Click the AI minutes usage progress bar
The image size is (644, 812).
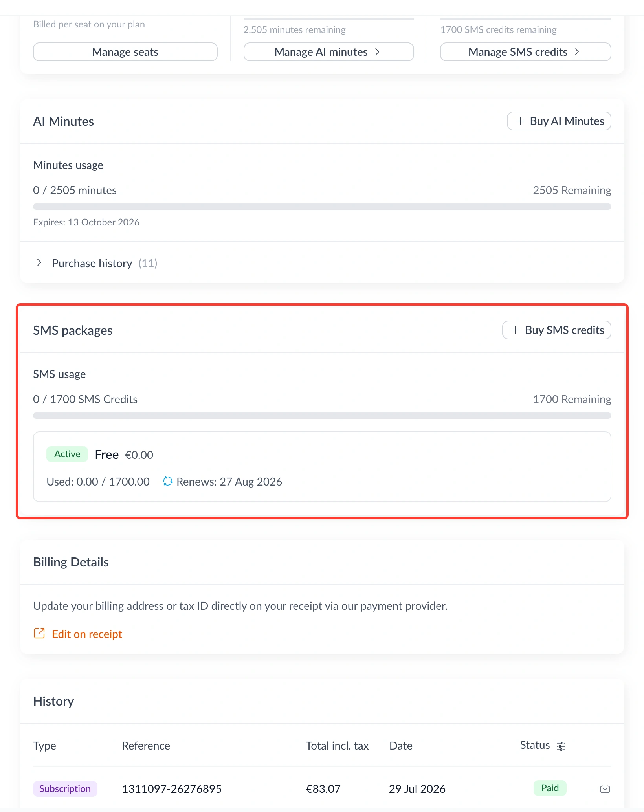pos(322,207)
